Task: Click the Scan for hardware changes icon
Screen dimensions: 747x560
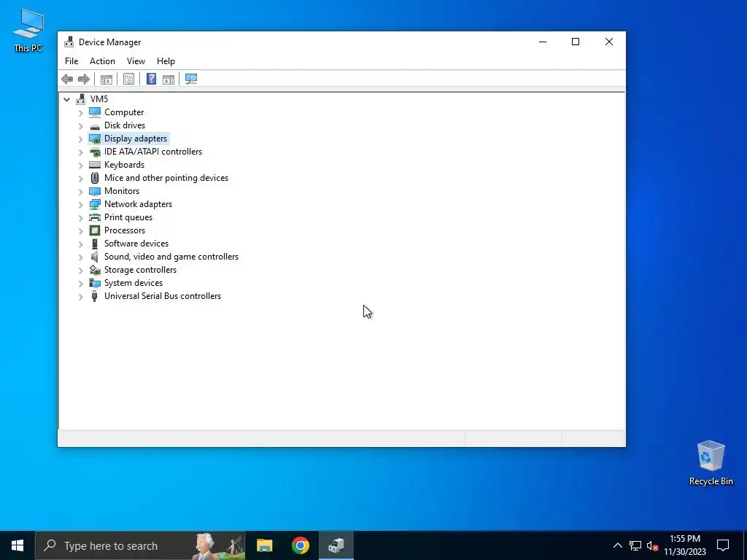Action: 191,79
